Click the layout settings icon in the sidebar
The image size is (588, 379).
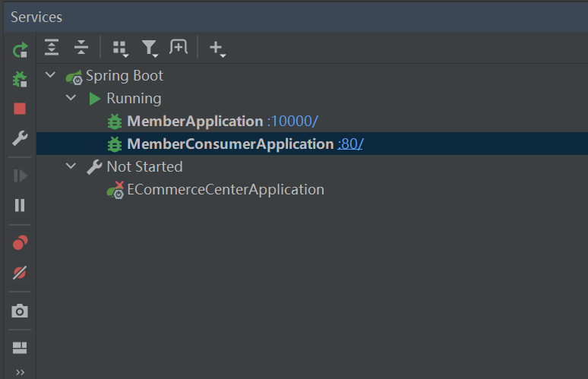coord(21,348)
